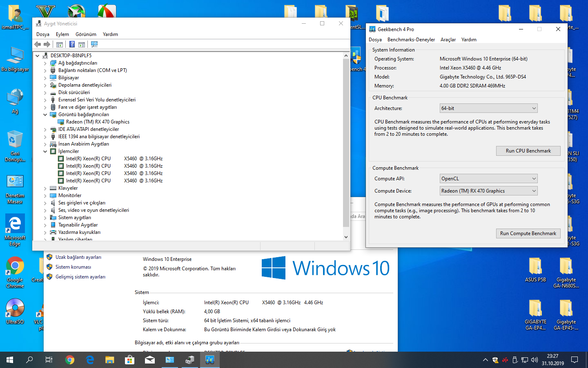
Task: Open the Eylem menu in Aygıt Yöneticisi
Action: (x=62, y=34)
